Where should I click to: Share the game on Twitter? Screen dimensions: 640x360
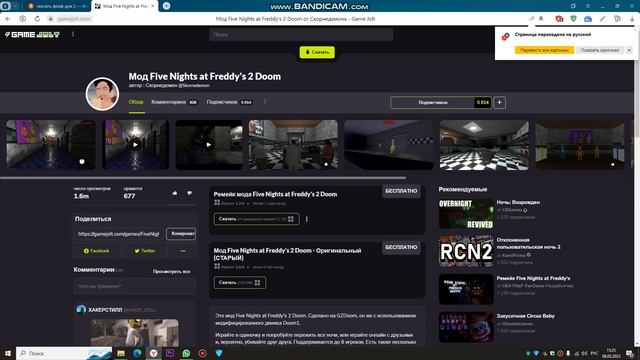[x=144, y=251]
